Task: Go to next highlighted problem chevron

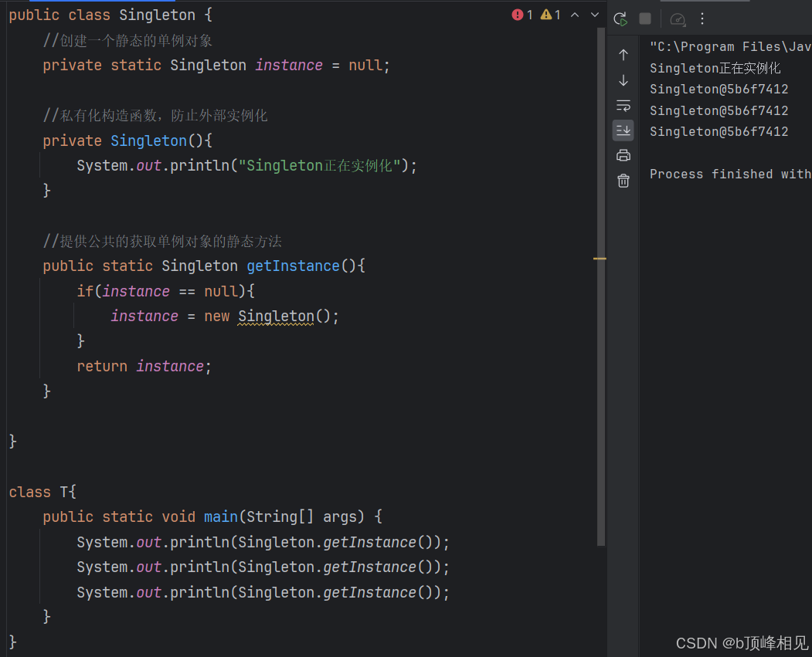Action: (x=595, y=15)
